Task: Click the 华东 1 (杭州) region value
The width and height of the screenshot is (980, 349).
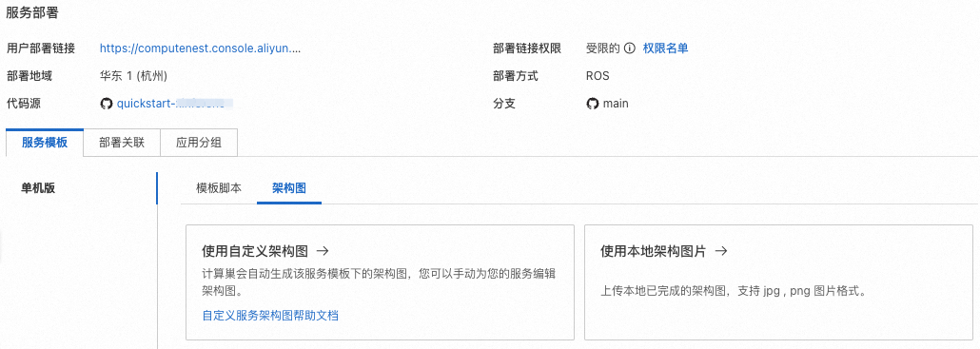Action: coord(134,76)
